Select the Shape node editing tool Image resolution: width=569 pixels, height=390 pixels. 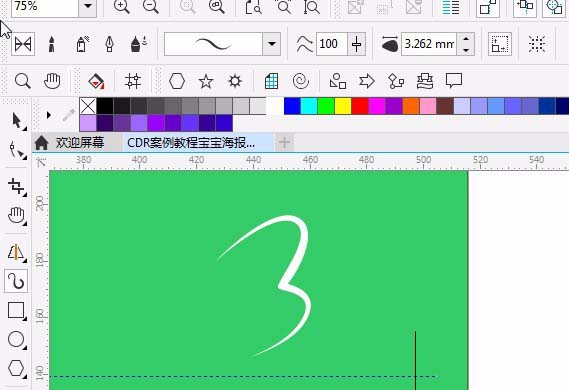click(x=17, y=150)
